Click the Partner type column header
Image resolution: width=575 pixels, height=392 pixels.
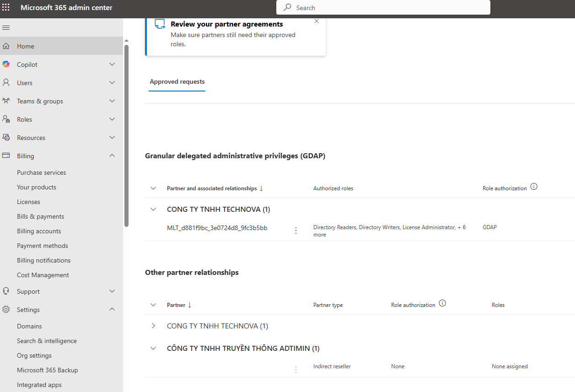[x=328, y=305]
